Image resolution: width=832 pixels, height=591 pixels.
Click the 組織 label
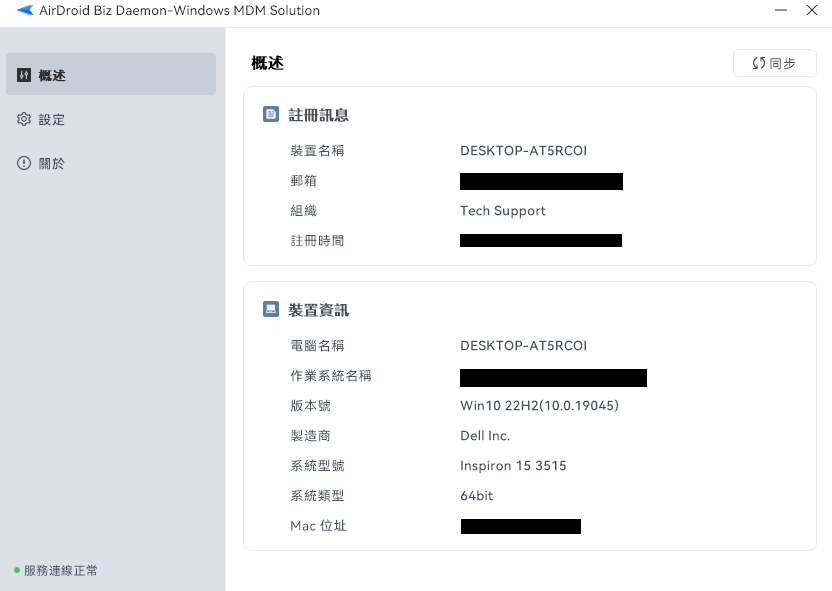[304, 211]
